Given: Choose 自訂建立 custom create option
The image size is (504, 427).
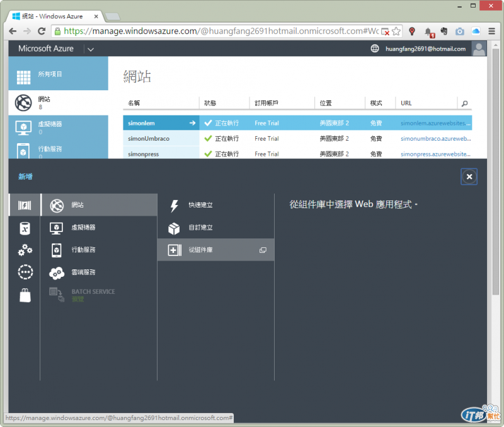Looking at the screenshot, I should click(215, 228).
